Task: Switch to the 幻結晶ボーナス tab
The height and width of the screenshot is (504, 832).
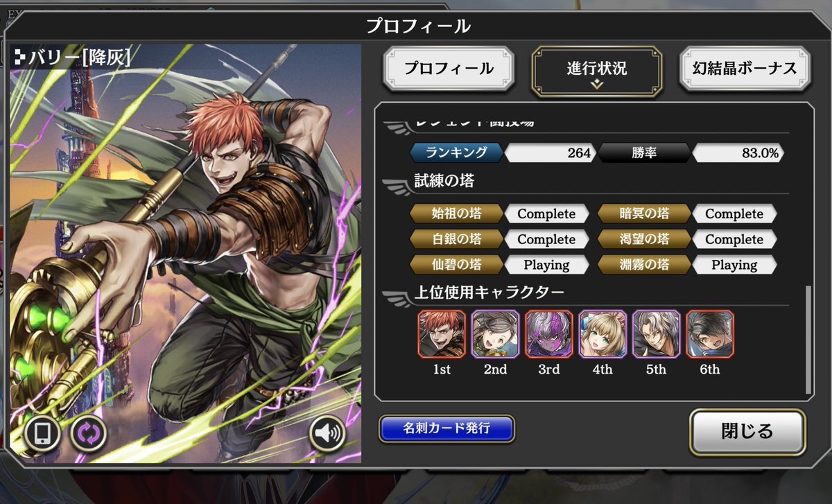Action: click(x=744, y=69)
